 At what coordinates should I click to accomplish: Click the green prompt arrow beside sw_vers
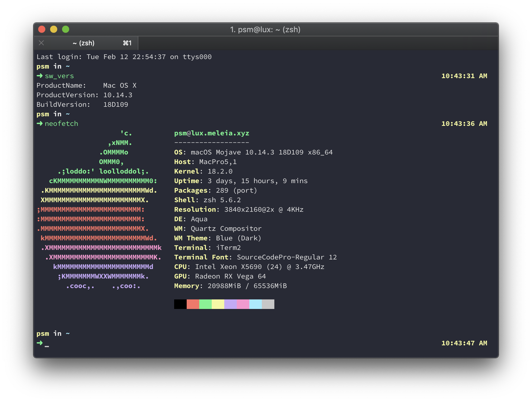[x=39, y=76]
